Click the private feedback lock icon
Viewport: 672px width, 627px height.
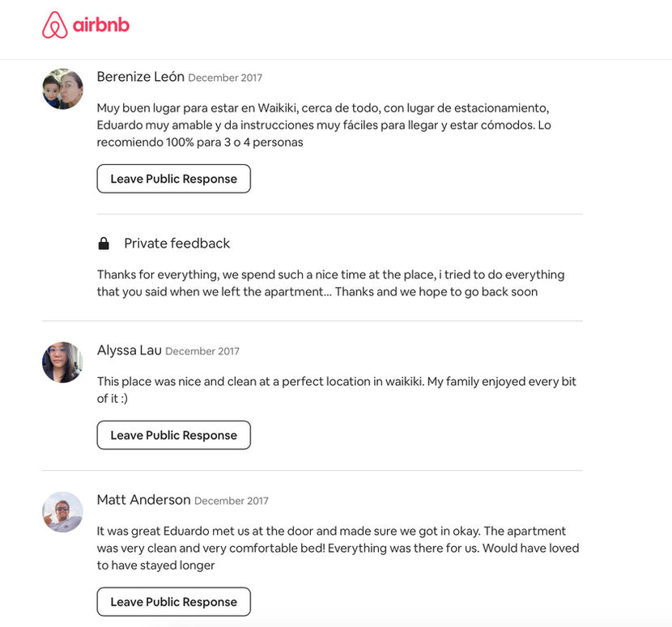tap(104, 243)
